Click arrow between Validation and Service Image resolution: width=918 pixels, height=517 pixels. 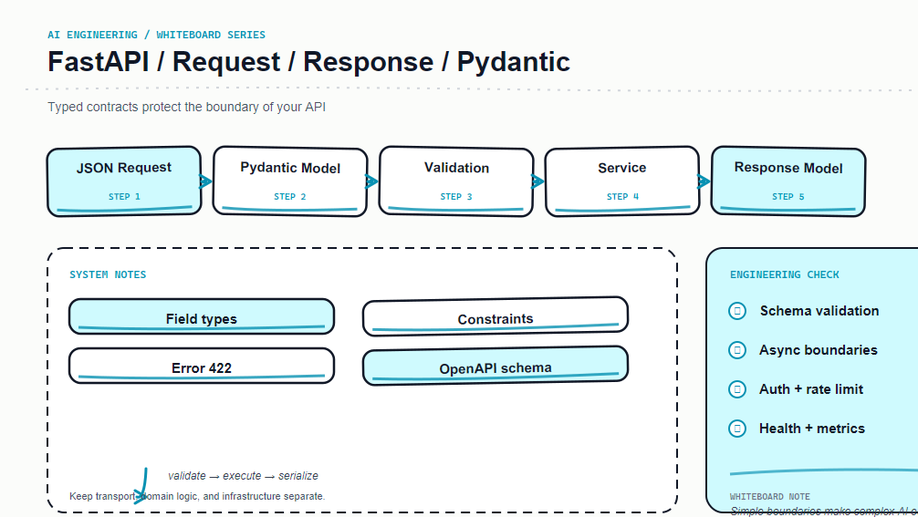(x=537, y=182)
